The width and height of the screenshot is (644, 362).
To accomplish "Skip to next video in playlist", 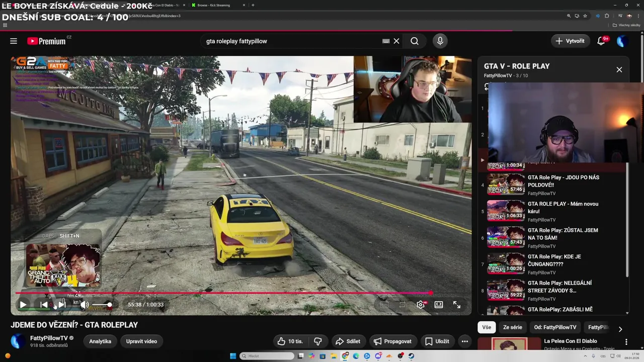I will (x=62, y=305).
